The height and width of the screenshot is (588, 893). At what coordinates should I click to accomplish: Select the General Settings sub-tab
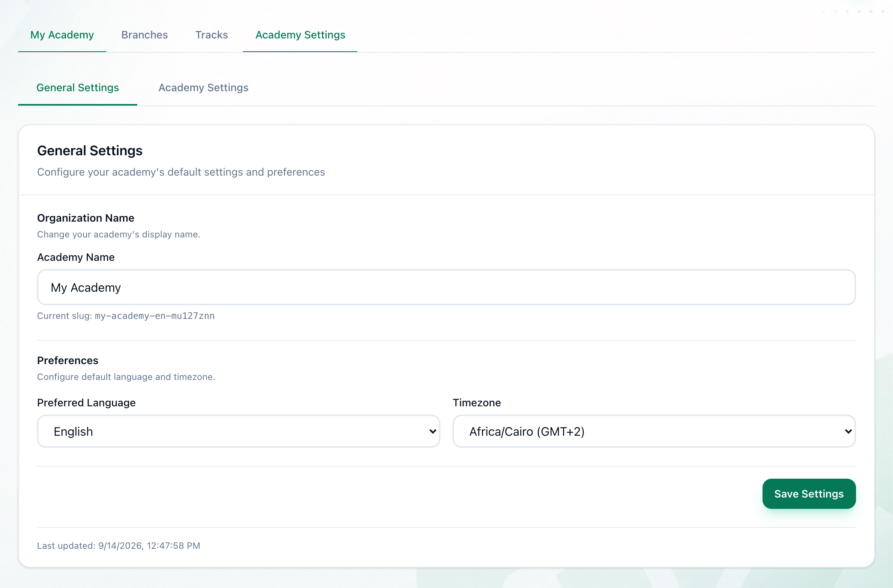coord(78,87)
